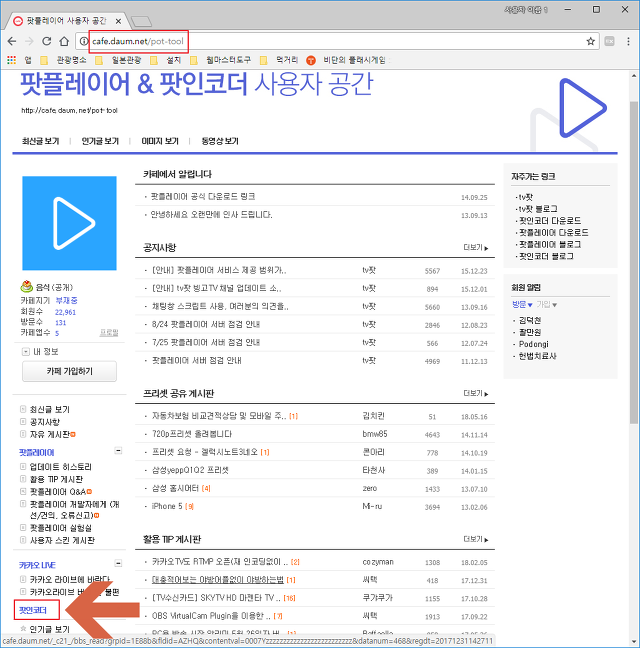Viewport: 640px width, 648px height.
Task: Switch to 인기글 보기 tab
Action: coord(100,141)
